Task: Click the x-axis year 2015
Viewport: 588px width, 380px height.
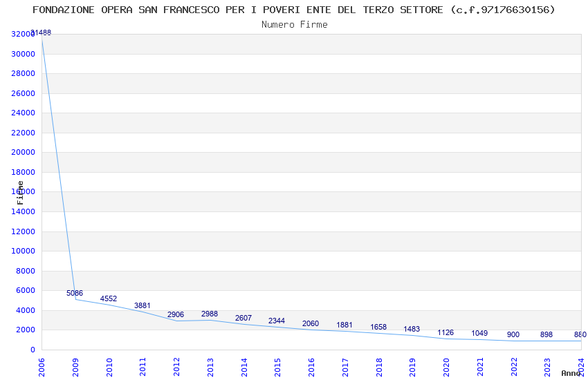Action: [278, 368]
